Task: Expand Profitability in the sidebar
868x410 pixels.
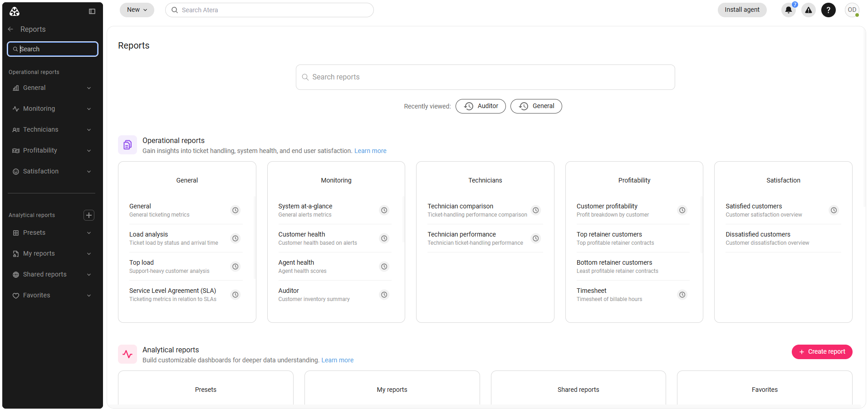Action: click(x=53, y=151)
